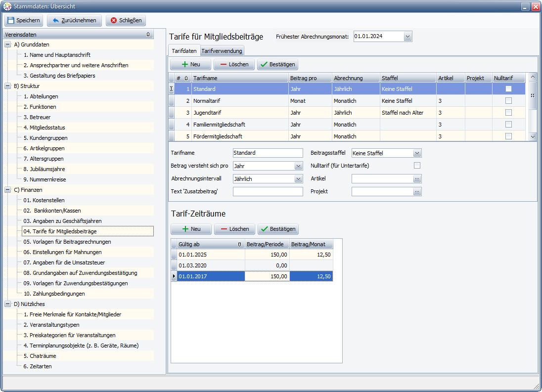Collapse the B) Struktur tree node
The width and height of the screenshot is (542, 392).
tap(7, 86)
